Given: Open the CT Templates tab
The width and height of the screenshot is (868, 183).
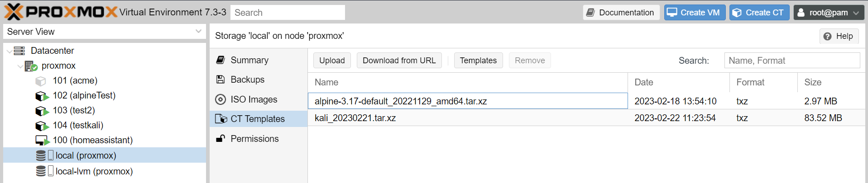Looking at the screenshot, I should point(257,119).
